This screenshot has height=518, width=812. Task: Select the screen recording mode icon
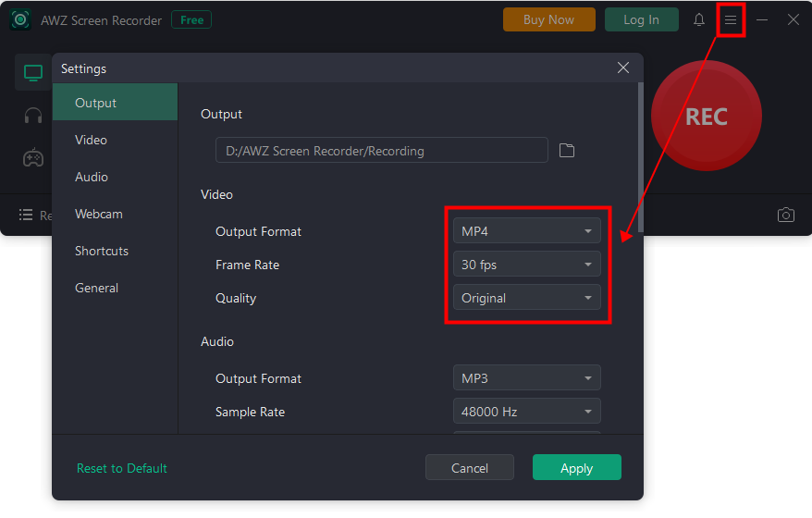(x=33, y=73)
